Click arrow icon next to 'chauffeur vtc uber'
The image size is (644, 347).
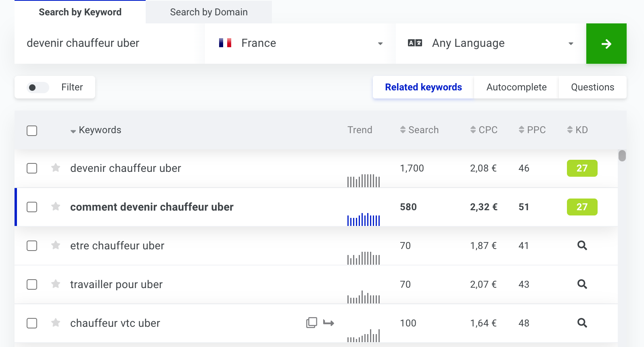(x=328, y=323)
